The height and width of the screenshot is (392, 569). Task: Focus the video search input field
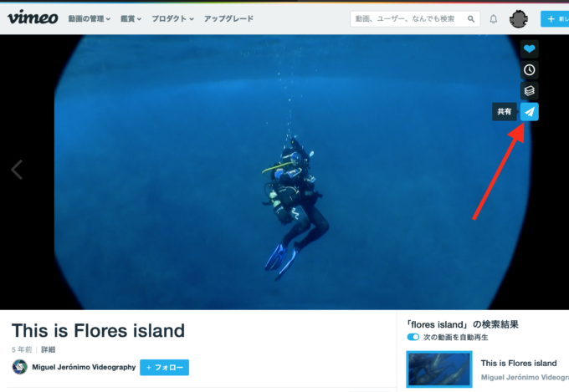coord(410,19)
